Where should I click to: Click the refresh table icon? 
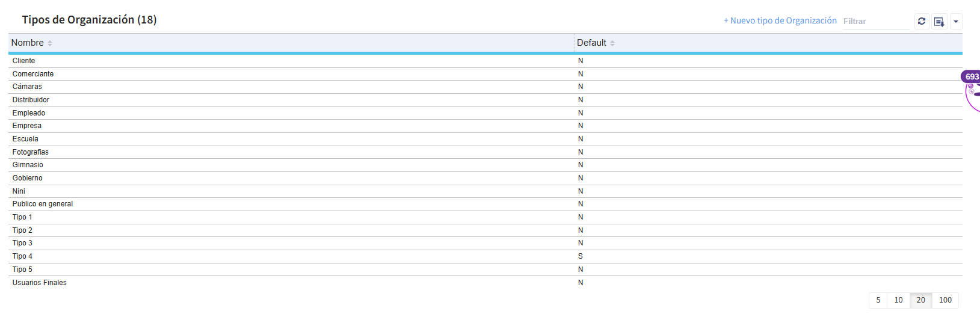pos(922,21)
